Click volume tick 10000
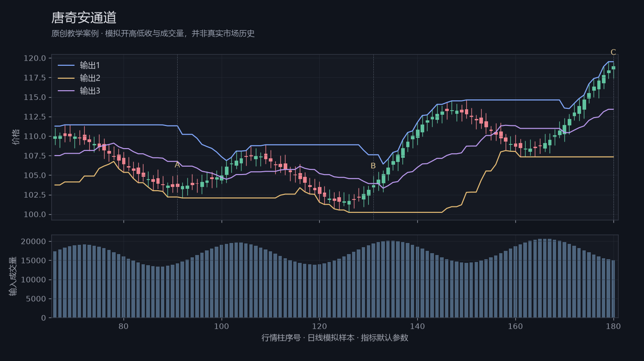Screen dimensions: 644x361 click(x=34, y=280)
